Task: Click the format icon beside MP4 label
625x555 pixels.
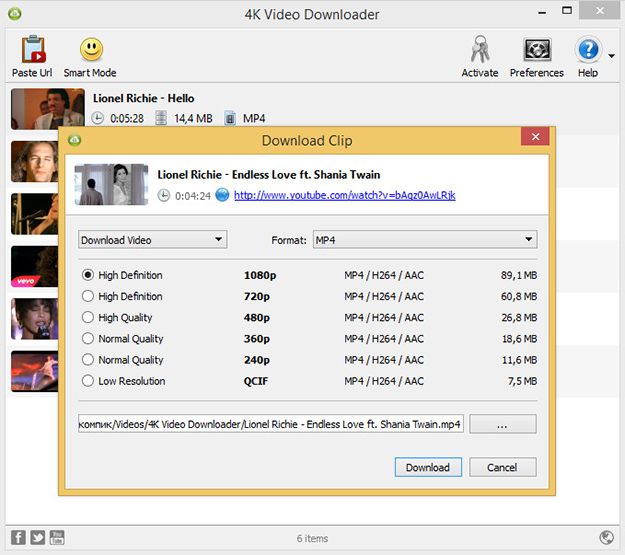Action: pyautogui.click(x=230, y=118)
